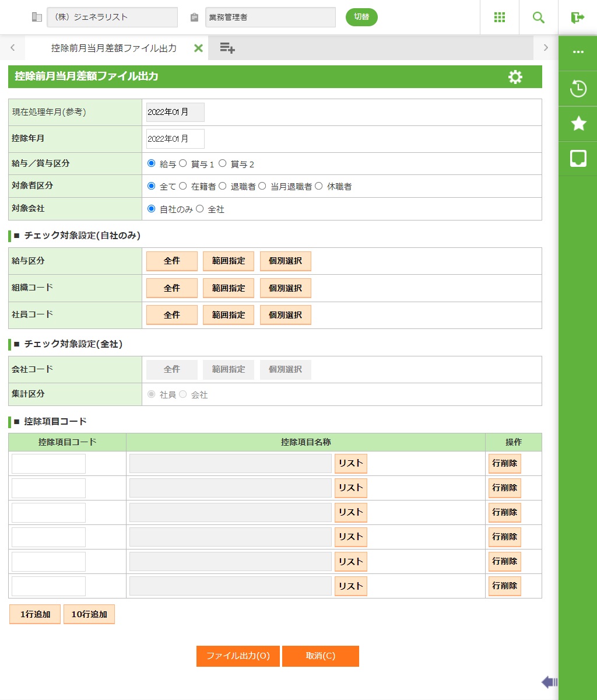
Task: Click the search magnifier icon
Action: 538,17
